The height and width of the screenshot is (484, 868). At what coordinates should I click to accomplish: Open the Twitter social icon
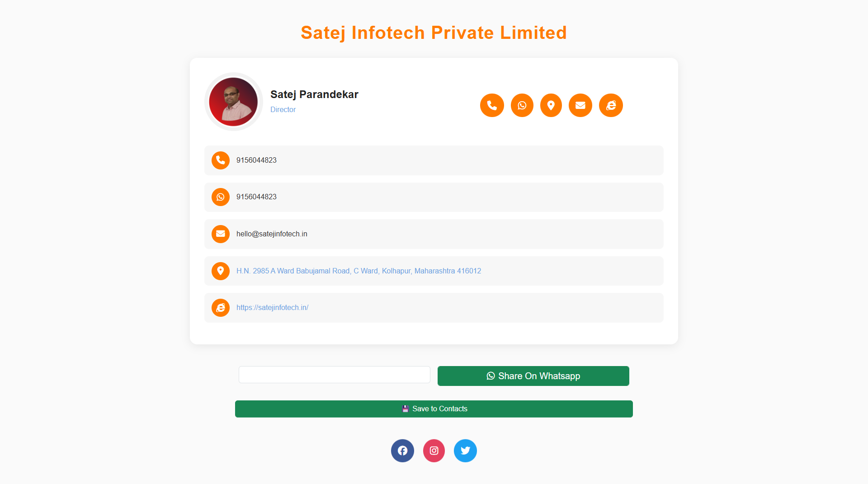(x=465, y=451)
